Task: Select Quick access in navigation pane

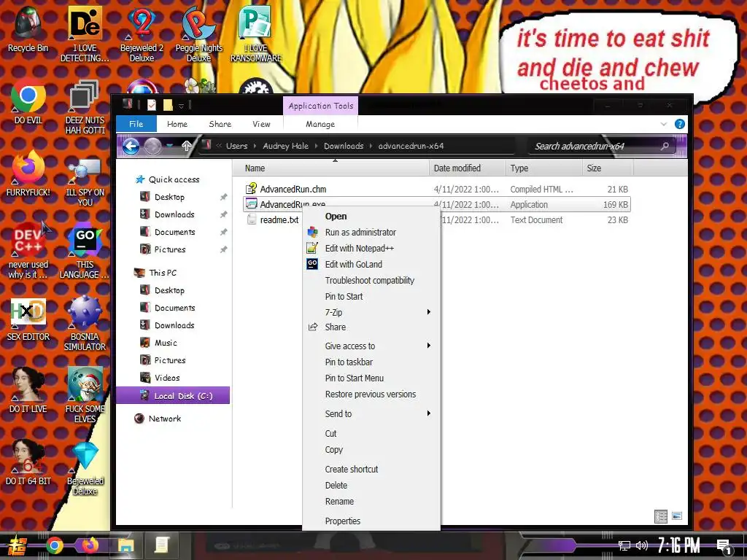Action: pyautogui.click(x=168, y=179)
